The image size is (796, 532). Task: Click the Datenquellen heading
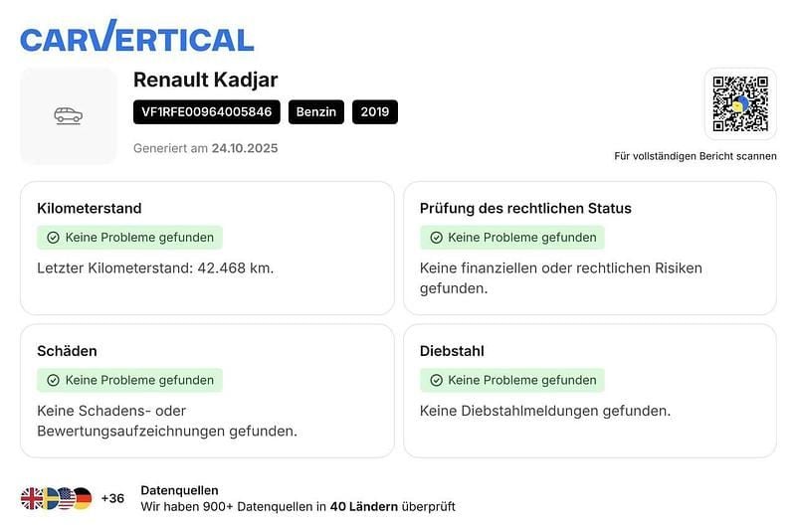click(x=179, y=490)
